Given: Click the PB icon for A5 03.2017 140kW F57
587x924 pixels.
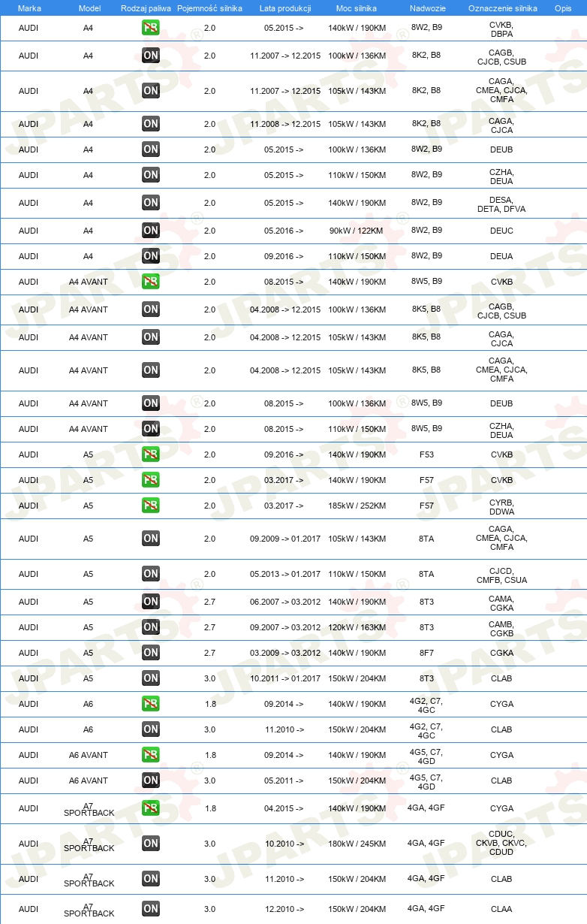Looking at the screenshot, I should (x=151, y=480).
